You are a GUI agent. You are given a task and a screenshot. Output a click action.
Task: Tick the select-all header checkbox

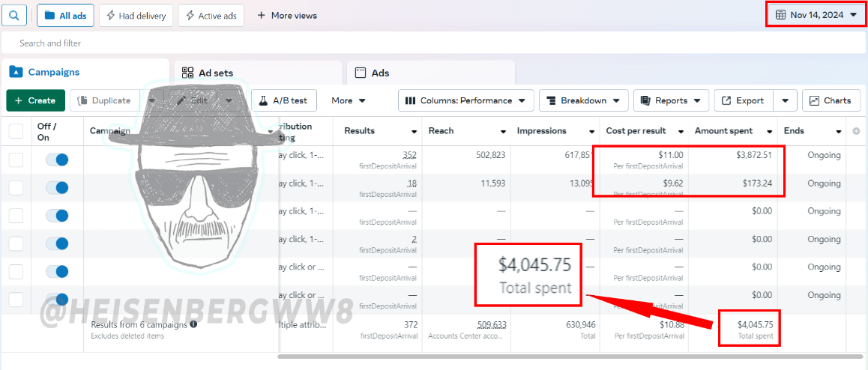[16, 131]
